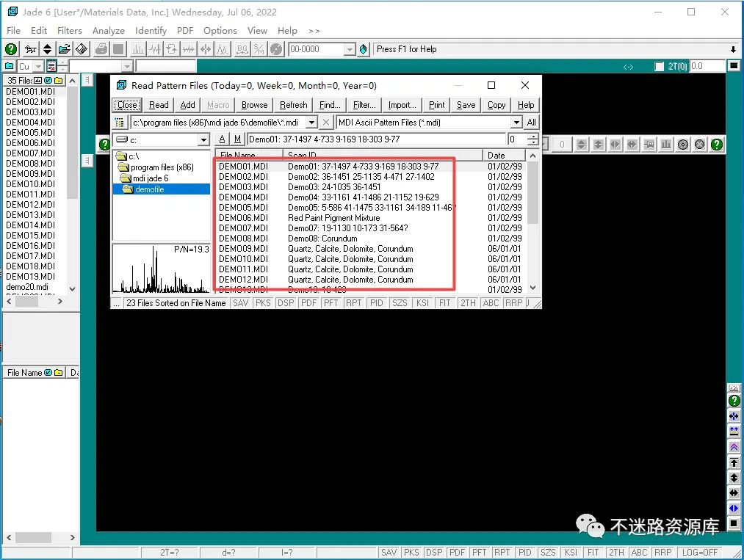This screenshot has width=744, height=560.
Task: Click the smooth pattern waveform icon
Action: 189,49
